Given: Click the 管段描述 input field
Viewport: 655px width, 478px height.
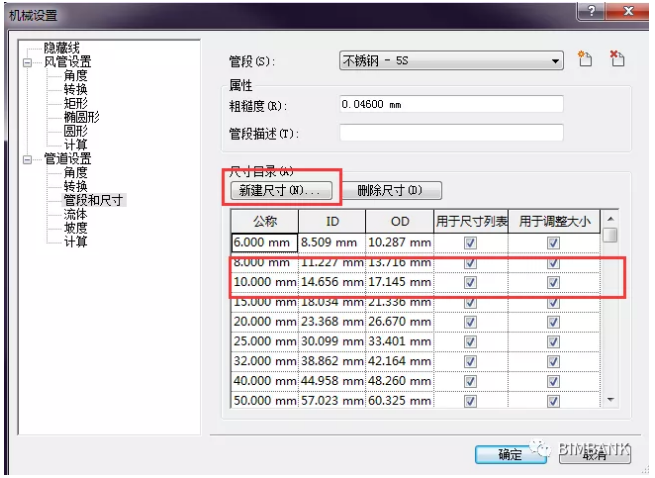Looking at the screenshot, I should click(451, 133).
